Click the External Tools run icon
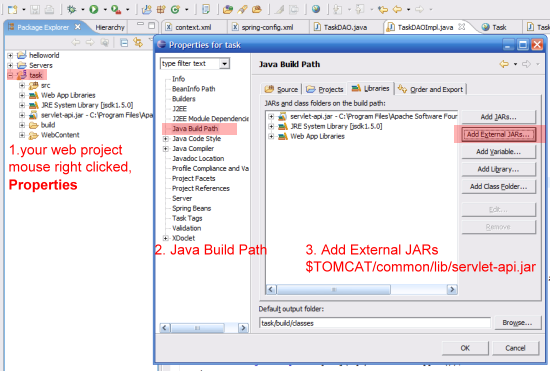The image size is (550, 371). point(116,9)
